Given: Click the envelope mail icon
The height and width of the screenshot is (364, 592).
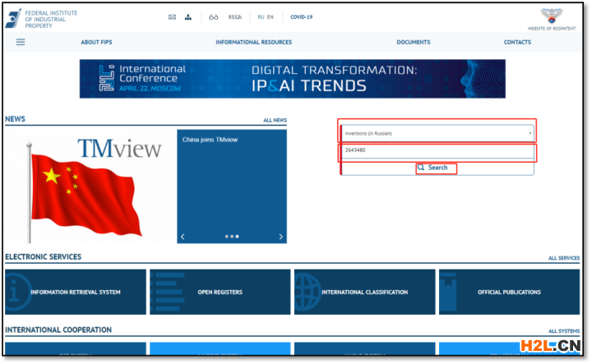Looking at the screenshot, I should coord(172,16).
